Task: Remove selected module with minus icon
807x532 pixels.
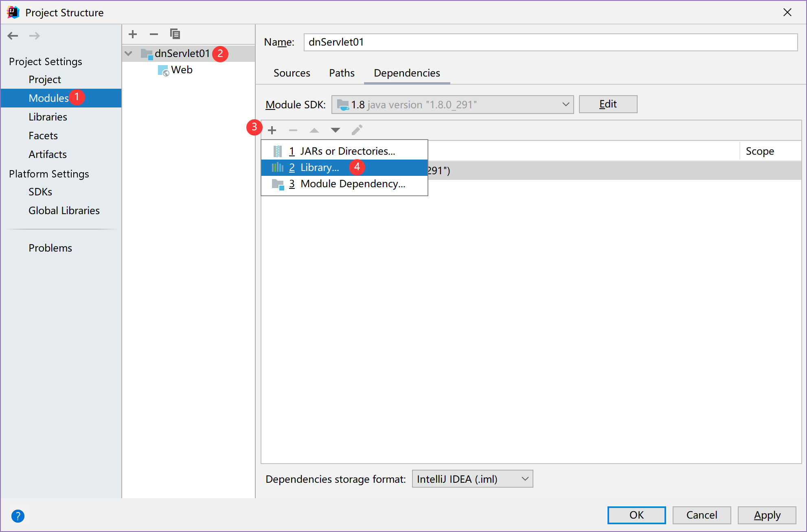Action: [154, 34]
